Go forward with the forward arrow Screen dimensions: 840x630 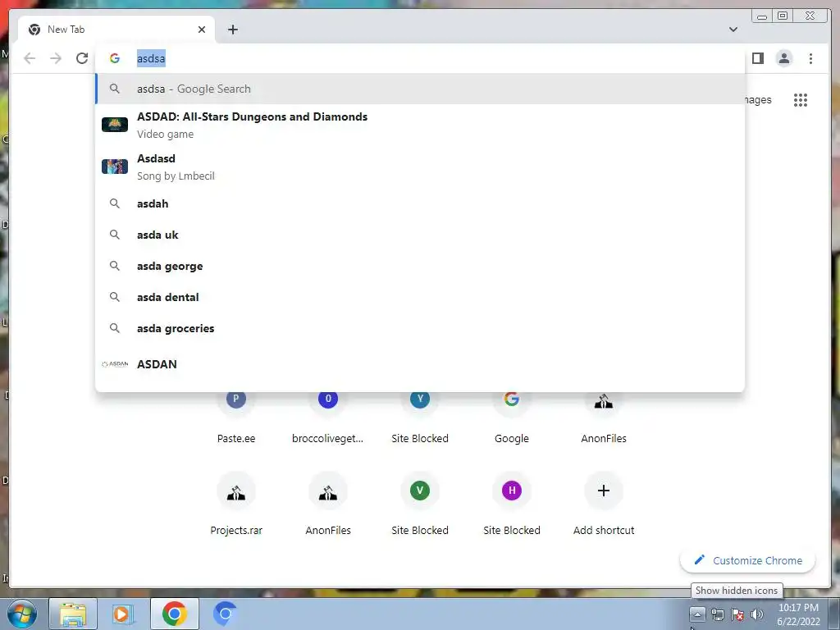click(56, 58)
